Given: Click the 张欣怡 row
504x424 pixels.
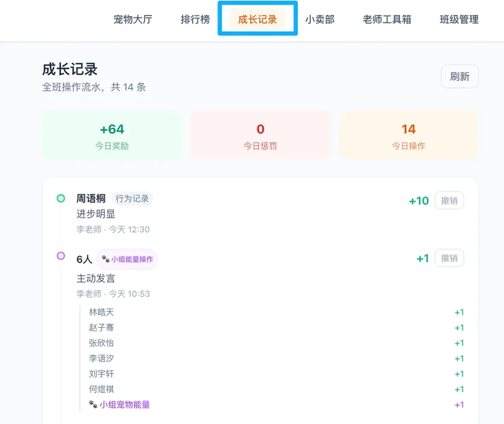Looking at the screenshot, I should tap(277, 343).
